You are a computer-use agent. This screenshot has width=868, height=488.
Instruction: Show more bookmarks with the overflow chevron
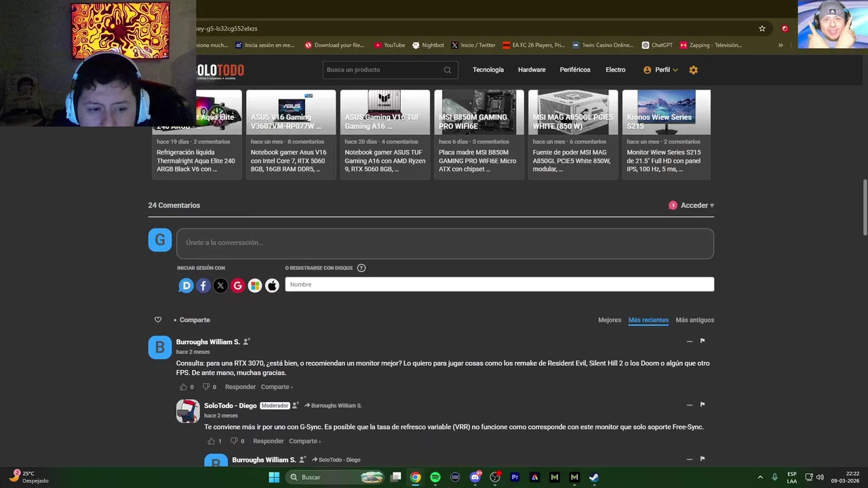click(781, 45)
